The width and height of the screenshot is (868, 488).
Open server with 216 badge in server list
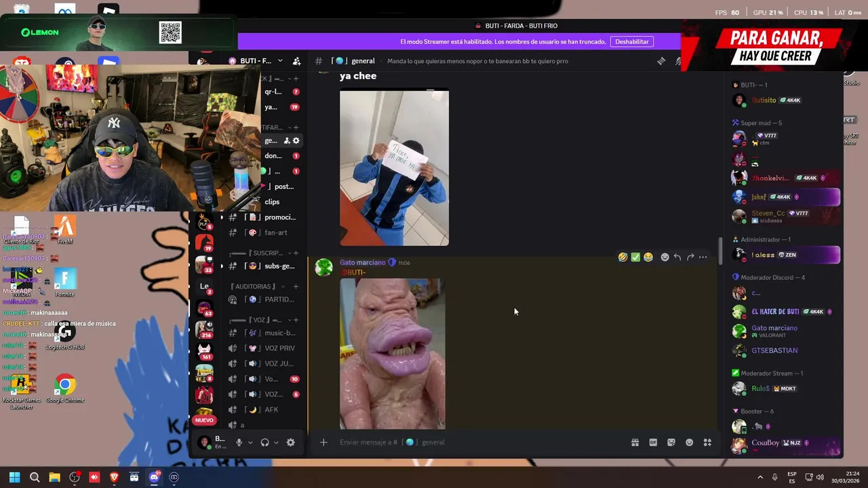tap(204, 330)
